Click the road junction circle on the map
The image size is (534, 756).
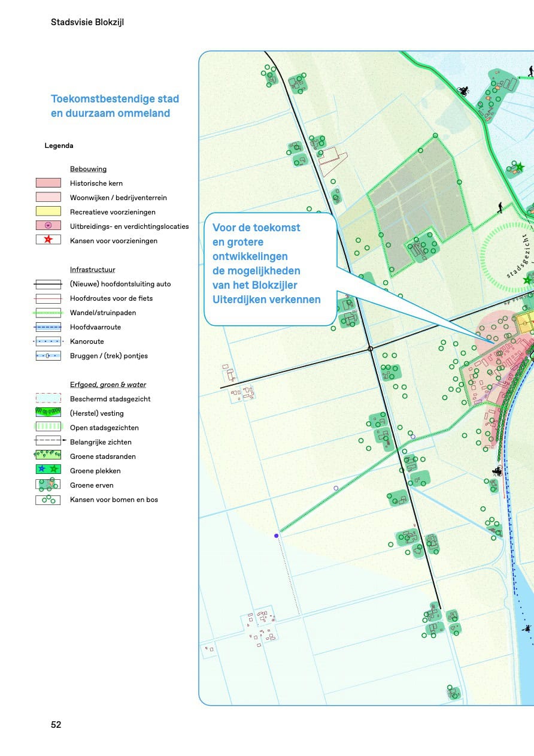(x=370, y=348)
